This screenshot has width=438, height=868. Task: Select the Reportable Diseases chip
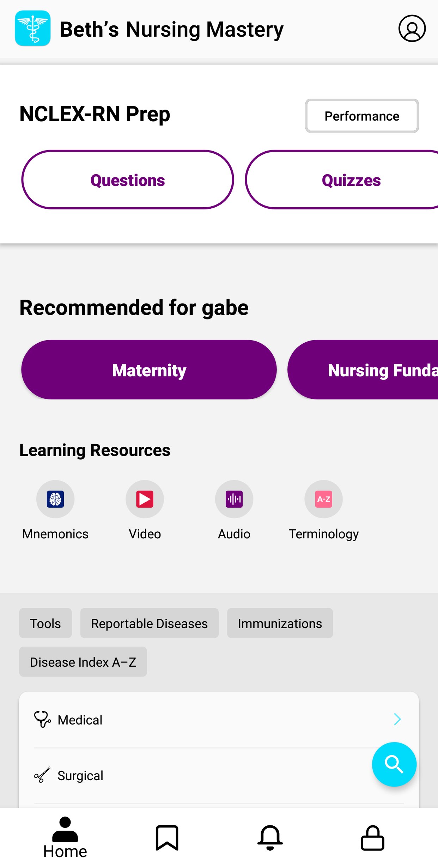click(x=149, y=623)
